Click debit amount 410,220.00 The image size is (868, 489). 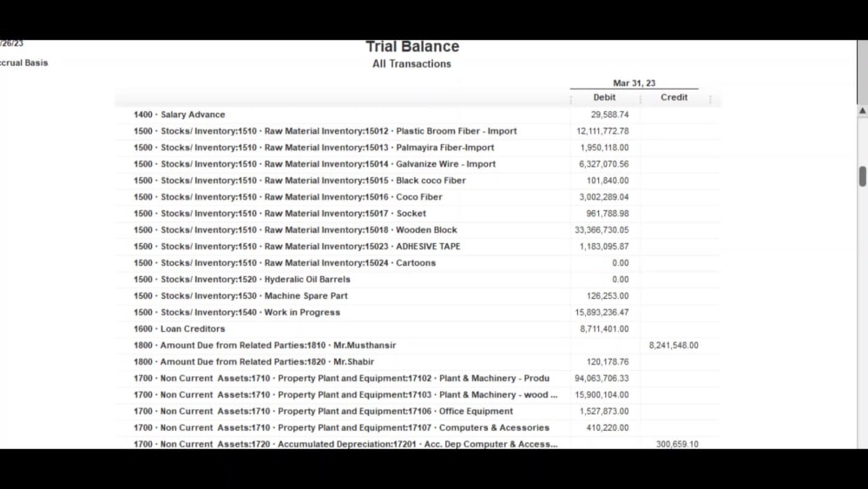point(608,427)
